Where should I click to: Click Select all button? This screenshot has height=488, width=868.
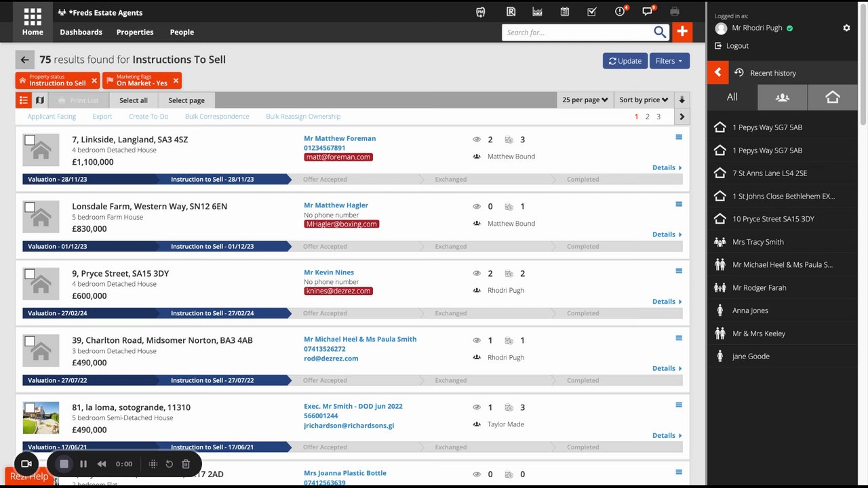tap(134, 100)
